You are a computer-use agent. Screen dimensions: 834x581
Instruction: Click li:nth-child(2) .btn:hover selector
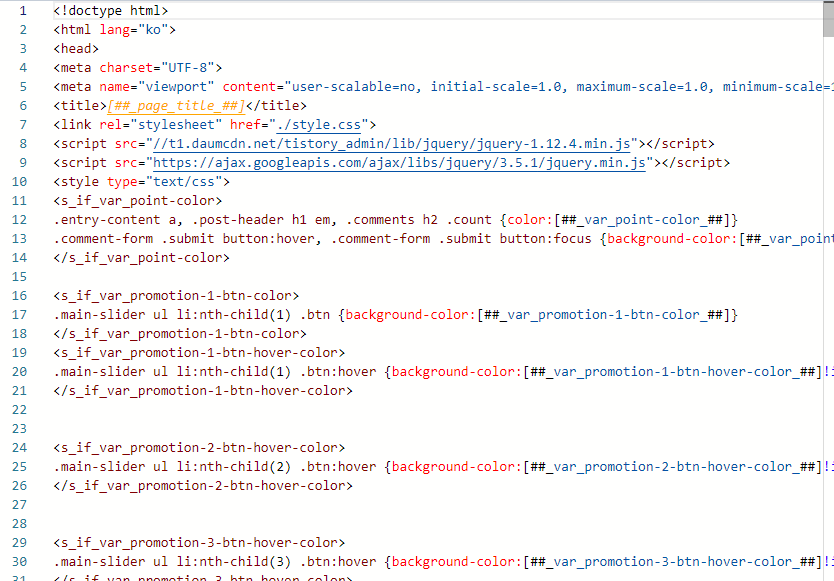276,467
